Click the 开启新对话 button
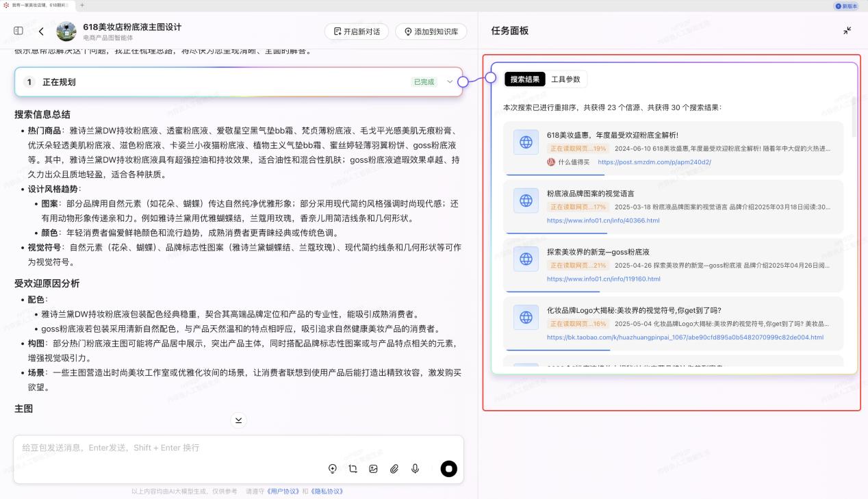The image size is (868, 499). [x=357, y=31]
